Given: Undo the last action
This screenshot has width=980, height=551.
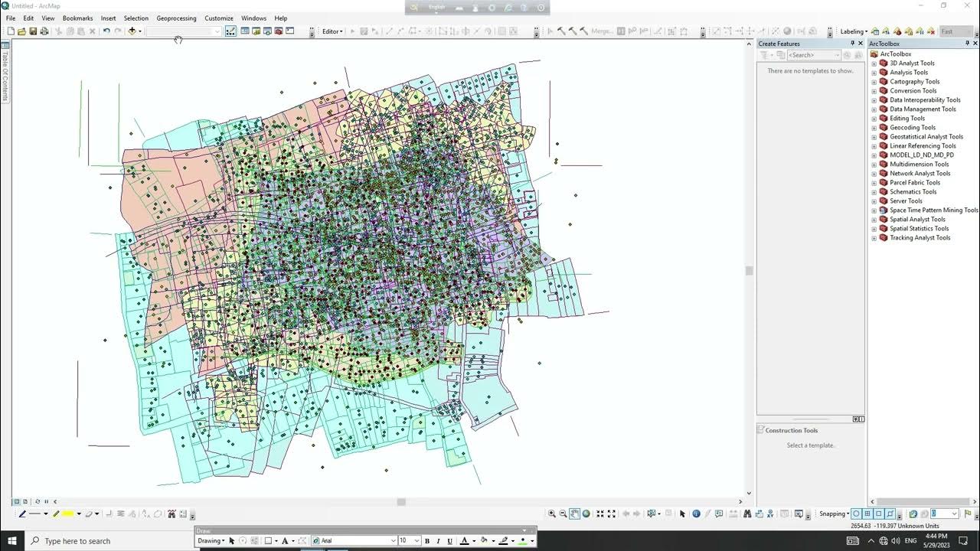Looking at the screenshot, I should [106, 31].
